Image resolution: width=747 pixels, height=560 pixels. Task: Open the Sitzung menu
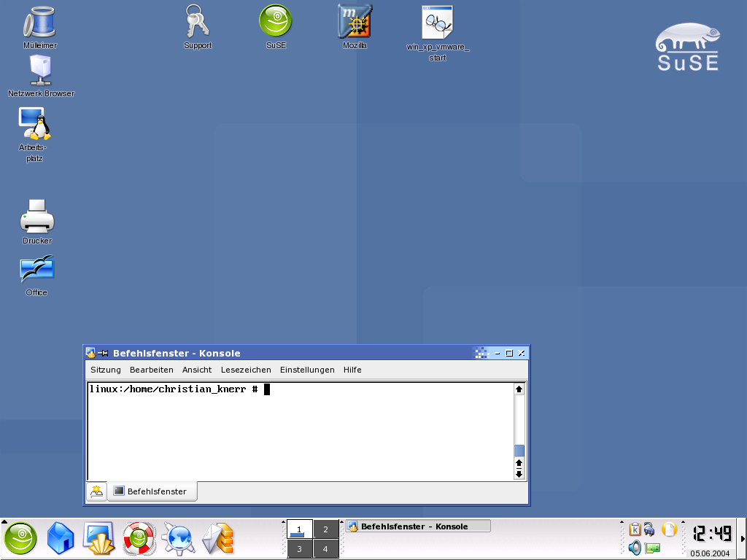pos(106,370)
